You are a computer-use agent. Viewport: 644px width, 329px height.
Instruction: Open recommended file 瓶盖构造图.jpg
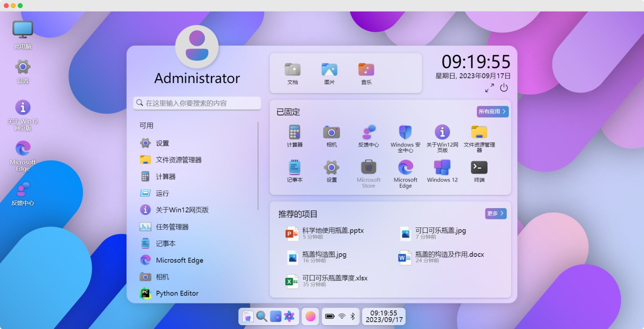[x=316, y=257]
